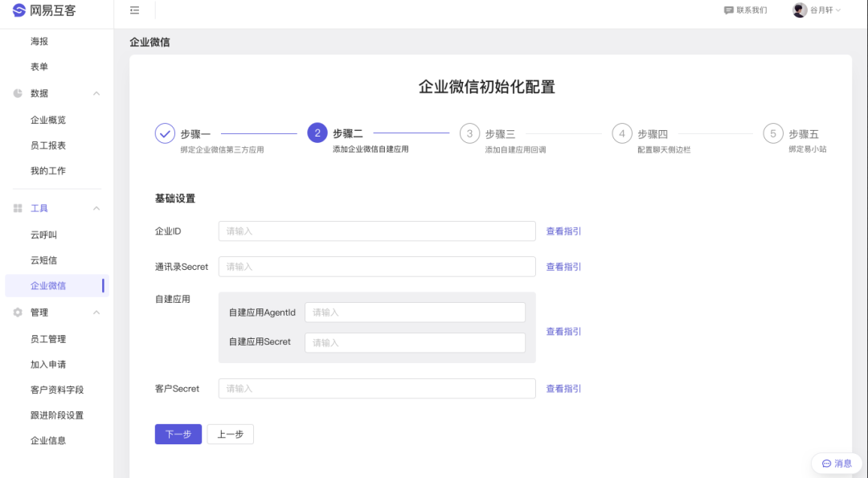This screenshot has width=868, height=478.
Task: Click the step 3 circle icon
Action: point(469,133)
